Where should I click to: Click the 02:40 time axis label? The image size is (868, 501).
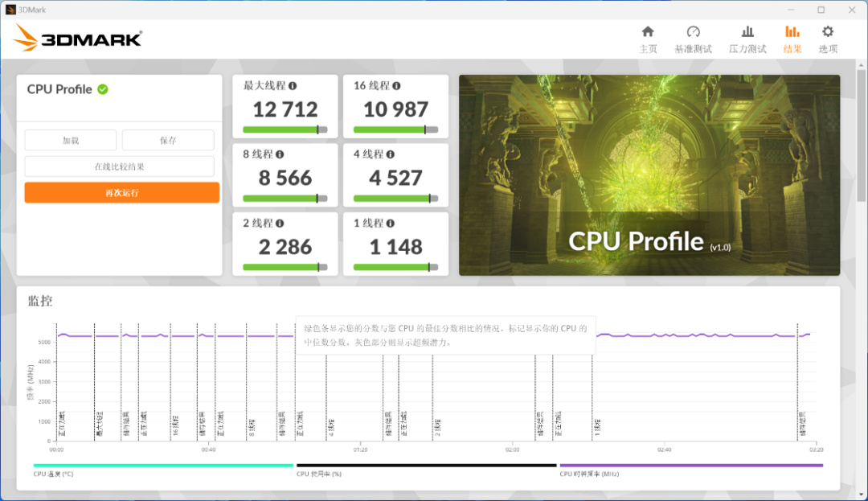coord(665,450)
